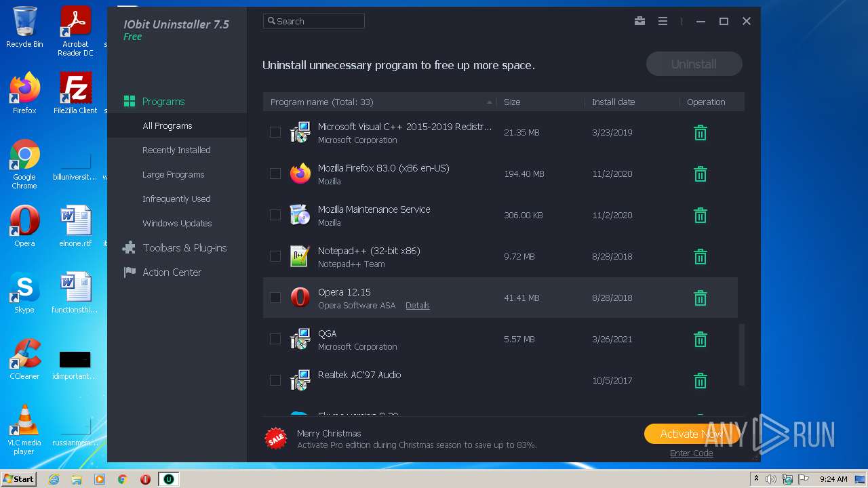Click volume icon in system tray
The image size is (868, 488).
(771, 479)
